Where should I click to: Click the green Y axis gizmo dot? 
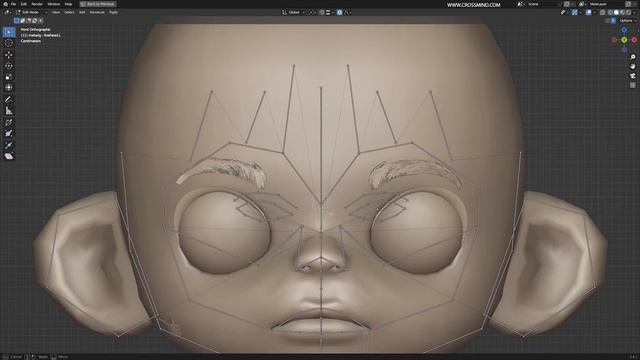[624, 40]
